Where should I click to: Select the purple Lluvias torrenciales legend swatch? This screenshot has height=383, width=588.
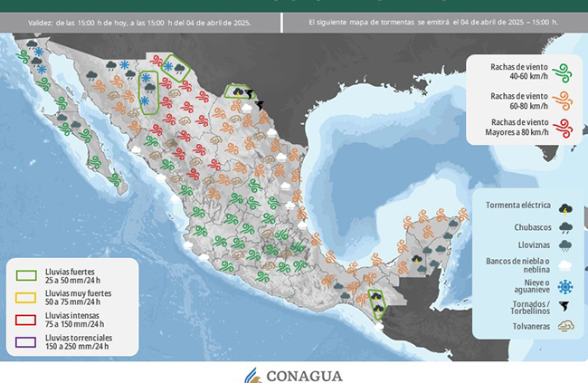[x=27, y=341]
